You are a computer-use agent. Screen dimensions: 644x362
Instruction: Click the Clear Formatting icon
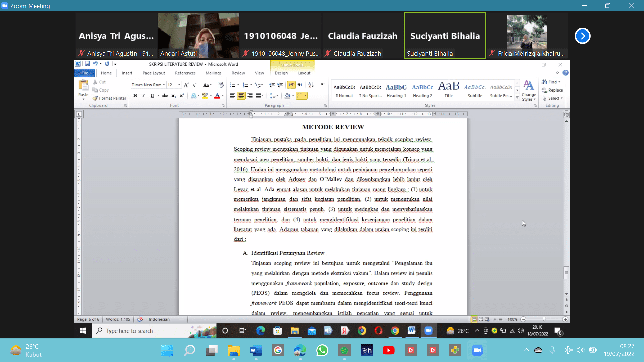click(221, 85)
